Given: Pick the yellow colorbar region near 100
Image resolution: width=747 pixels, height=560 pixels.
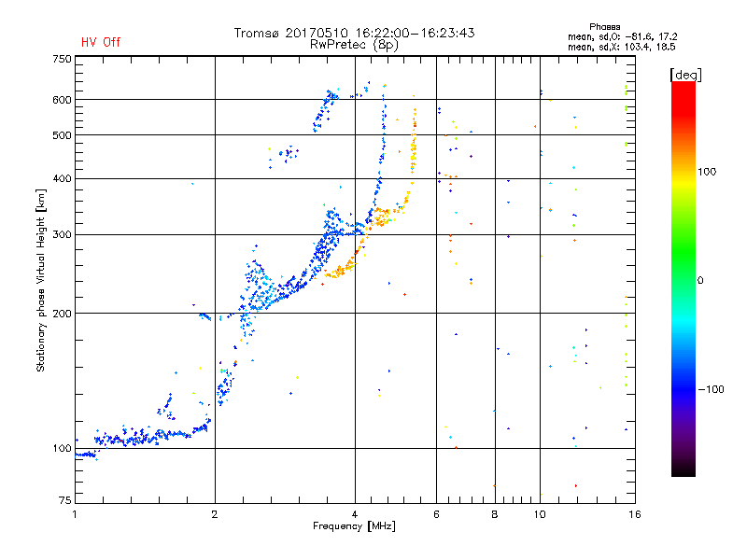Looking at the screenshot, I should point(684,178).
